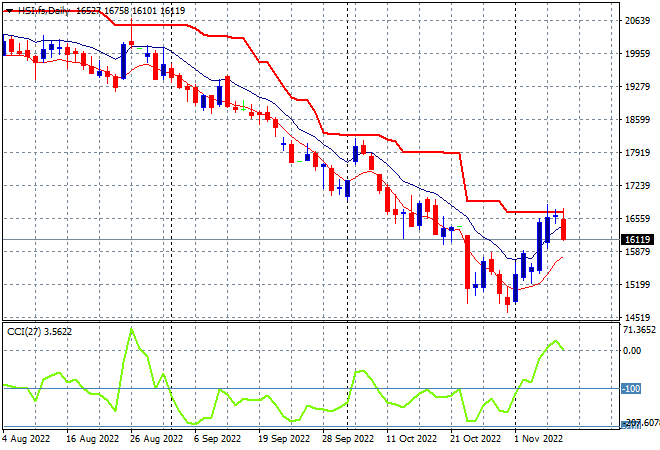Viewport: 660px width, 450px height.
Task: Click the CCI peak near 26 Aug
Action: [x=131, y=329]
